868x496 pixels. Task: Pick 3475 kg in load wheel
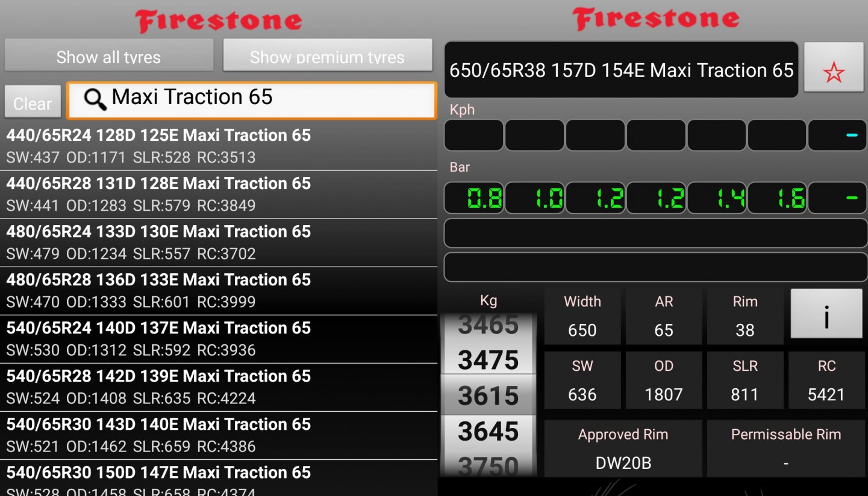click(x=489, y=360)
